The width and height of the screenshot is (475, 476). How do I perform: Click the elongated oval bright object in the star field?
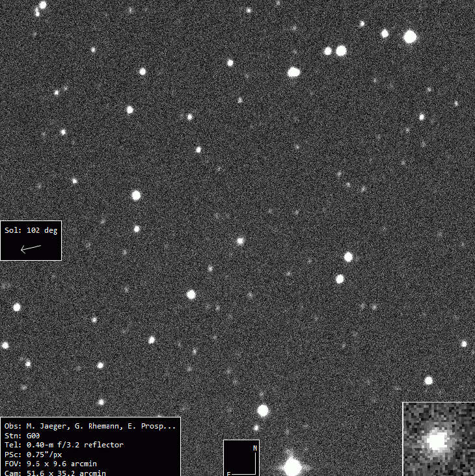[293, 72]
